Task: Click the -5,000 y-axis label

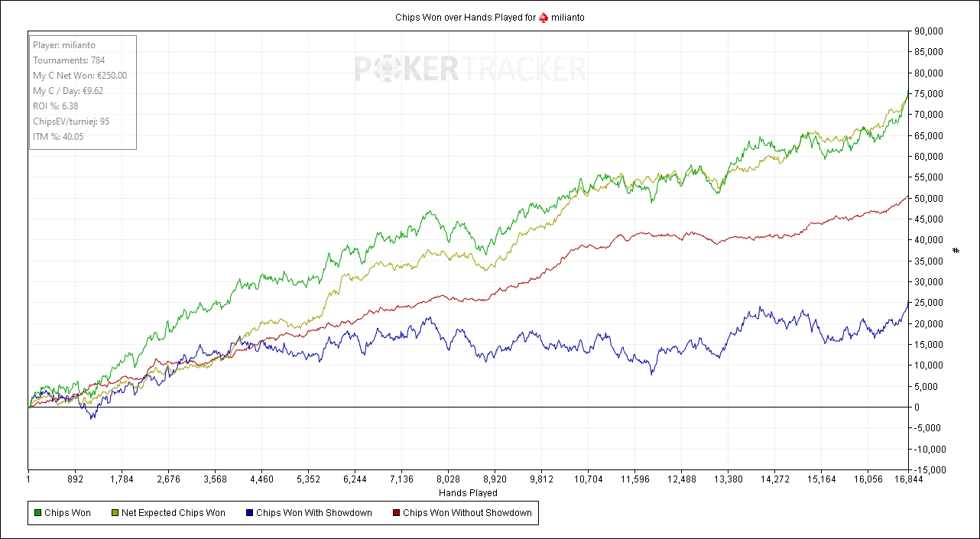Action: [928, 428]
